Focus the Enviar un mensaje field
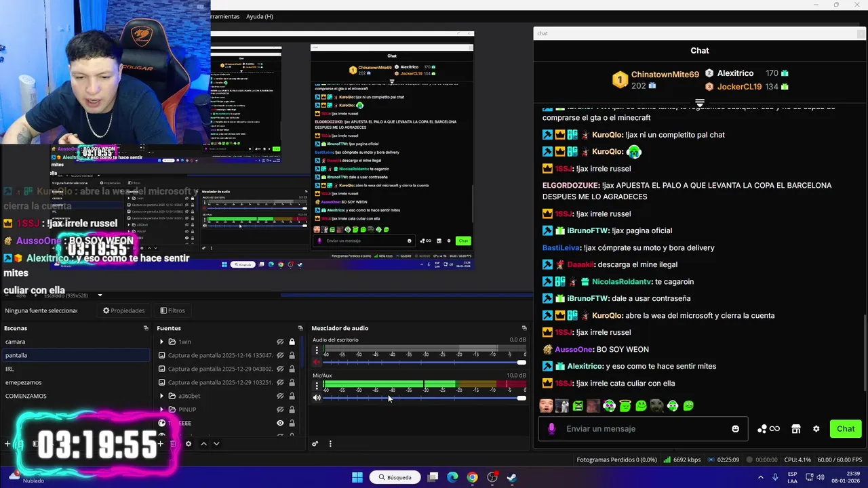Viewport: 868px width, 488px height. click(x=643, y=428)
